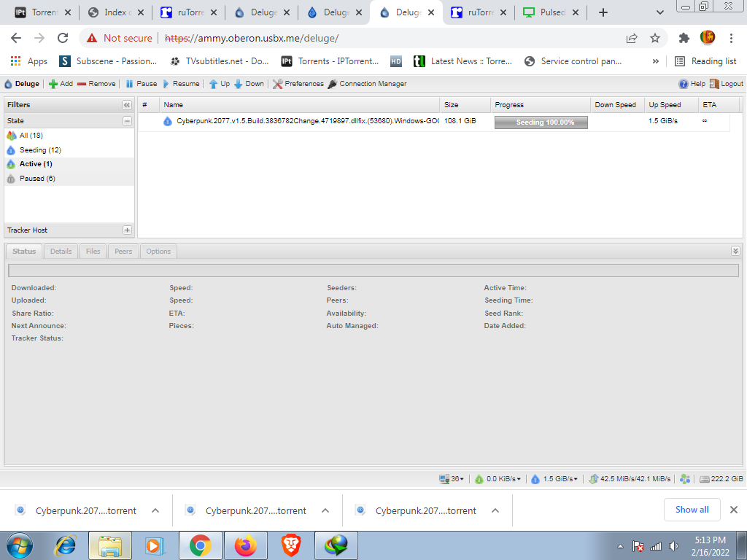Open Chrome extensions puzzle icon
Viewport: 747px width, 560px height.
click(x=684, y=38)
